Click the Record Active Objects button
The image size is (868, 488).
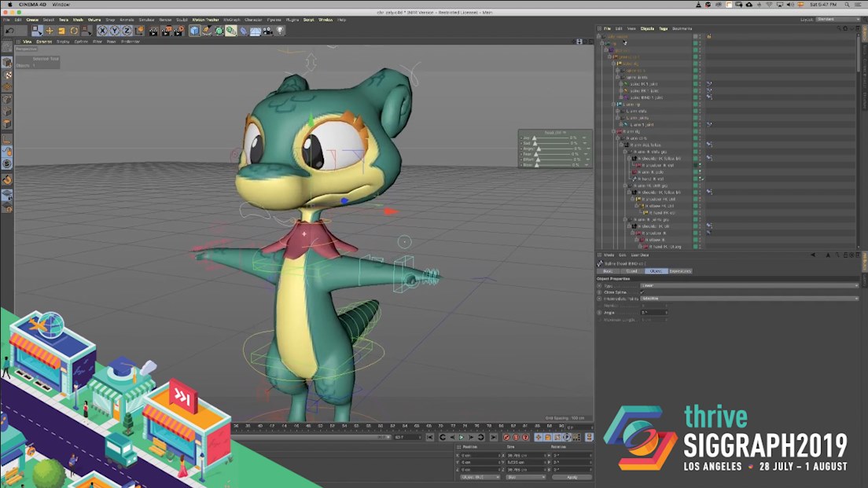(x=506, y=437)
